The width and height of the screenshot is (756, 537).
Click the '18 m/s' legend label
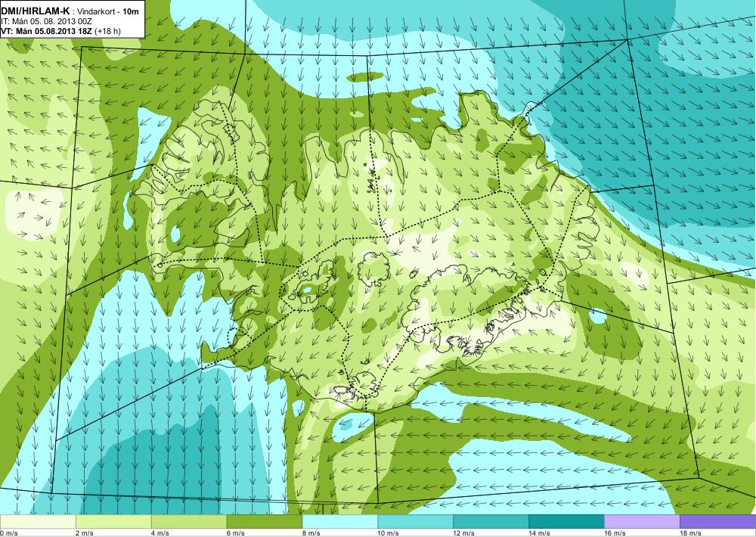[690, 533]
